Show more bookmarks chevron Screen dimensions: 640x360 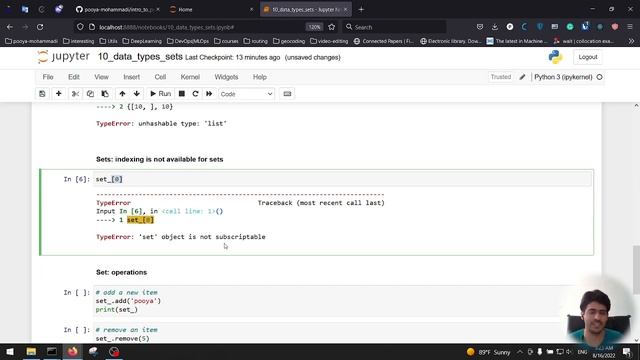pyautogui.click(x=631, y=41)
